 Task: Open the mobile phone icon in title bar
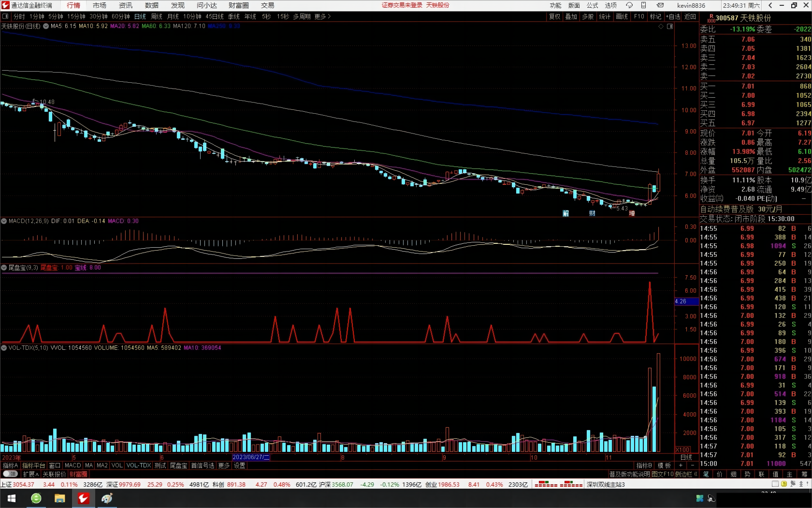(644, 5)
